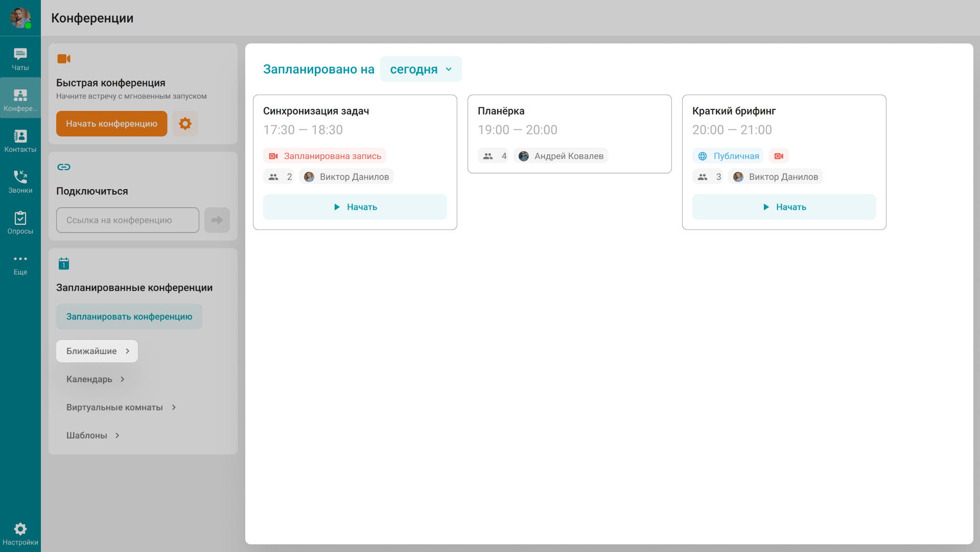Screen dimensions: 980x552
Task: Expand the Шаблоны section
Action: (93, 435)
